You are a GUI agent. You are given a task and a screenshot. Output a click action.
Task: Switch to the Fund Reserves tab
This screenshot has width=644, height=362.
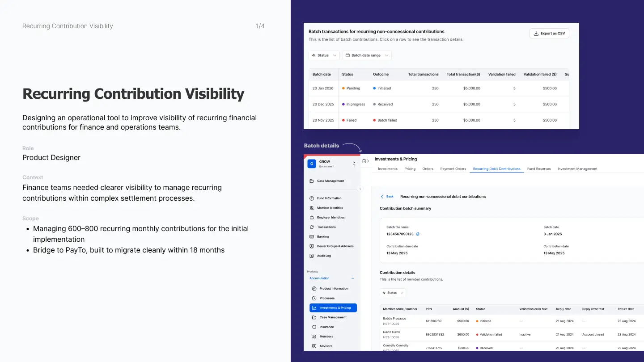click(539, 169)
